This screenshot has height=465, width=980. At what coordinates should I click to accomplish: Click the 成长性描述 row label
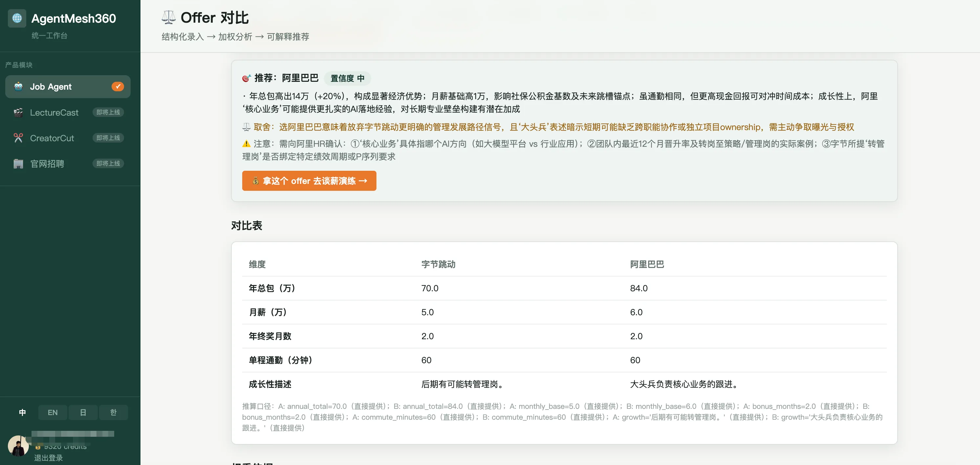[270, 384]
